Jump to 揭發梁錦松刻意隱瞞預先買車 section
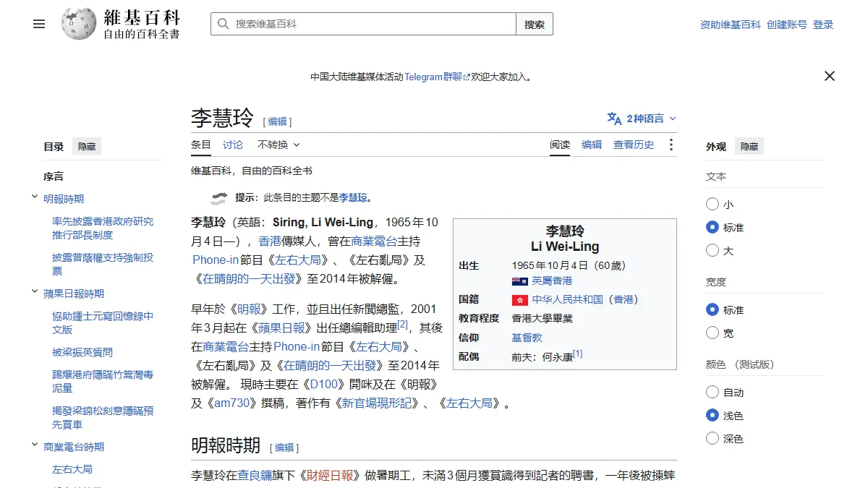Screen dimensions: 868x488 (103, 417)
